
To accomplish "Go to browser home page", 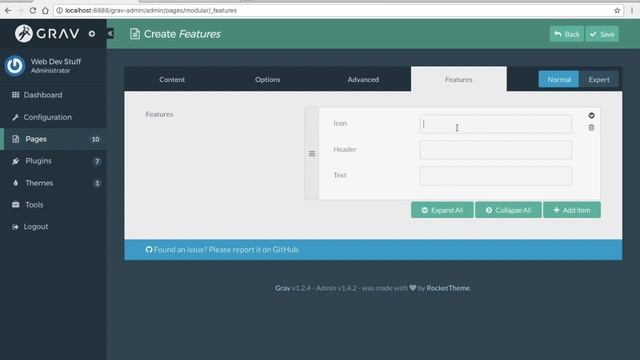I will pyautogui.click(x=45, y=11).
